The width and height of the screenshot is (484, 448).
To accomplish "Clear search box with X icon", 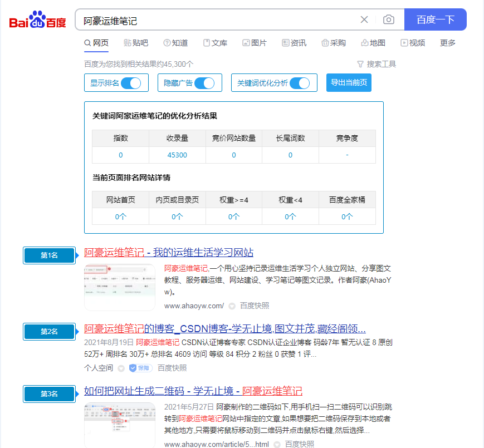I will tap(364, 19).
